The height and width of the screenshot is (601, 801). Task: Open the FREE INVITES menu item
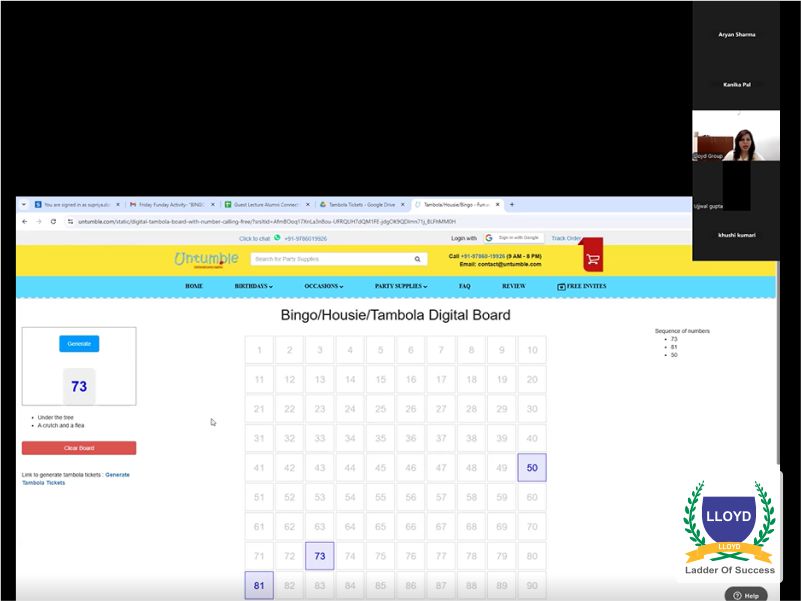tap(581, 286)
